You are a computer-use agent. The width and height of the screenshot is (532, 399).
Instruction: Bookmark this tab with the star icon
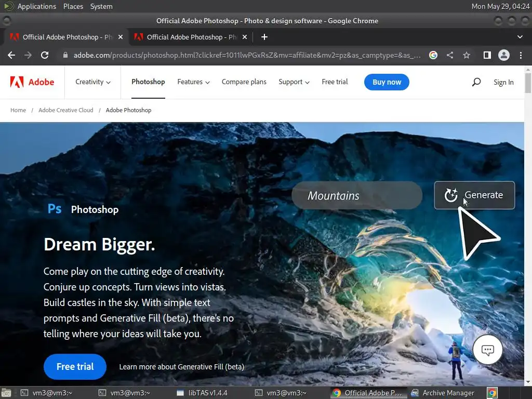coord(467,55)
